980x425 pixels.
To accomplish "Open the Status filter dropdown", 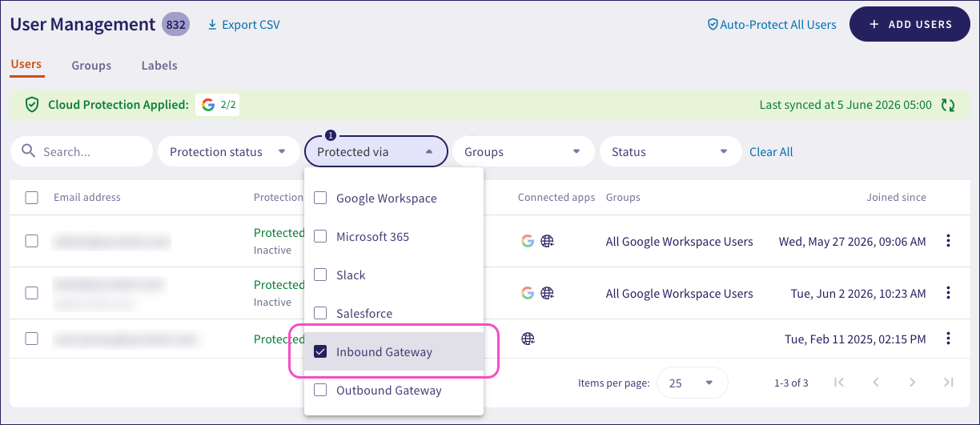I will click(x=670, y=151).
